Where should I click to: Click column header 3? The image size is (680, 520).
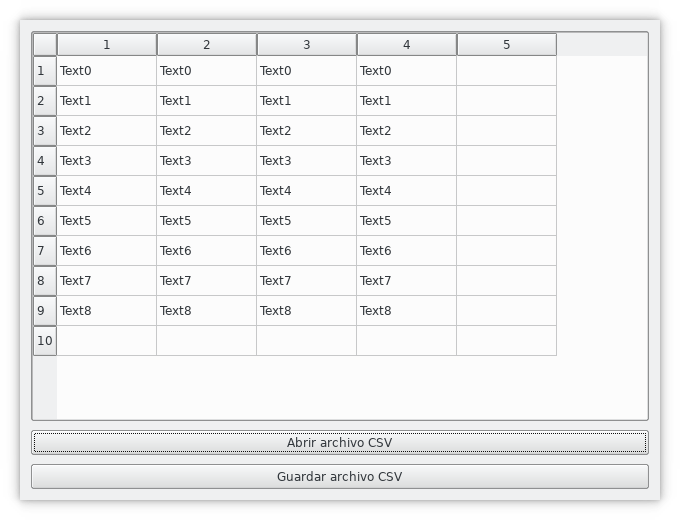307,45
